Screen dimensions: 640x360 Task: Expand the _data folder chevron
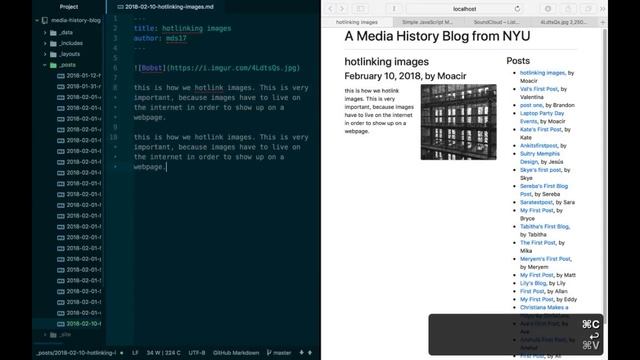click(x=45, y=32)
